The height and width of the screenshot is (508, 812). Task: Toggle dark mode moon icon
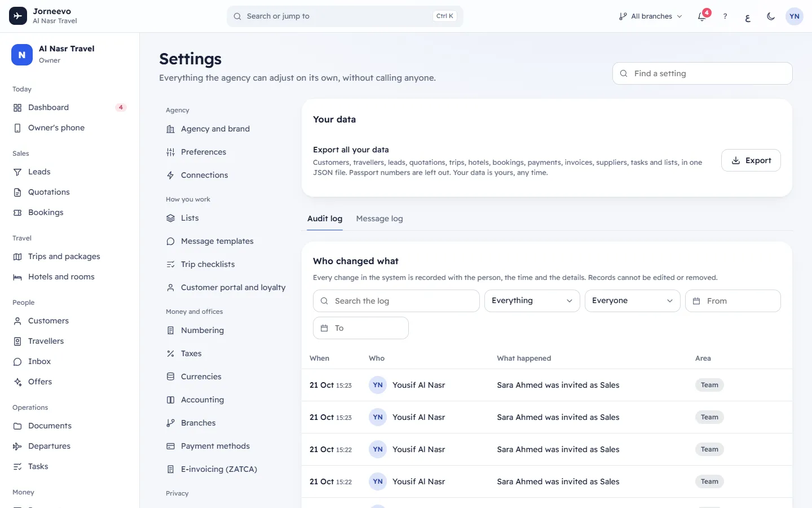coord(771,16)
